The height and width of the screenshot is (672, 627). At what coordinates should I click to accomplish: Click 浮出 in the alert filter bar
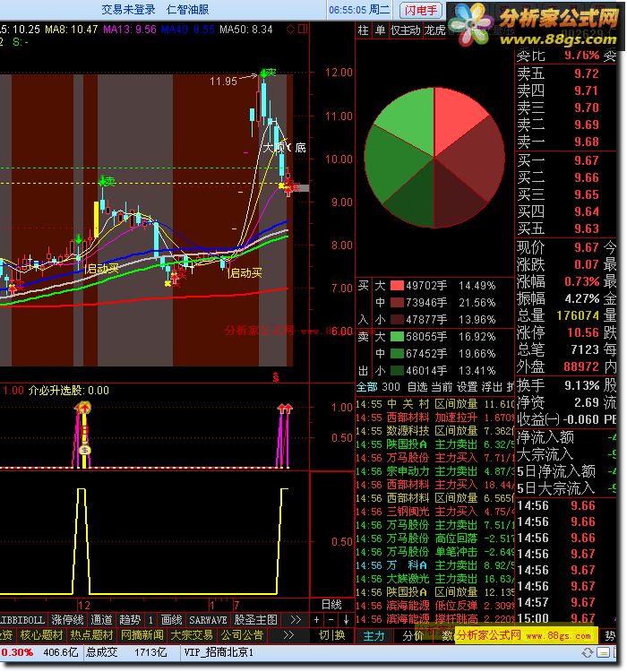(492, 387)
